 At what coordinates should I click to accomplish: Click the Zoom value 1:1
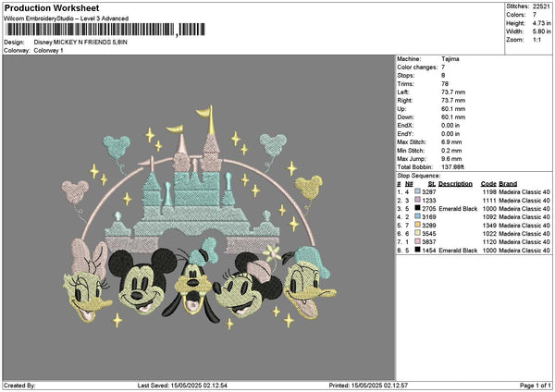pos(536,40)
